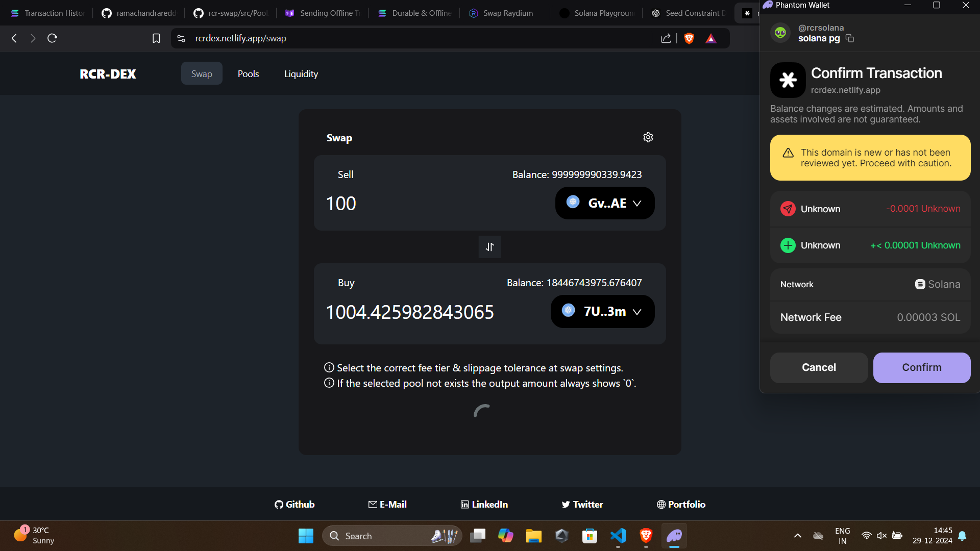Click the share page icon

pyautogui.click(x=666, y=38)
